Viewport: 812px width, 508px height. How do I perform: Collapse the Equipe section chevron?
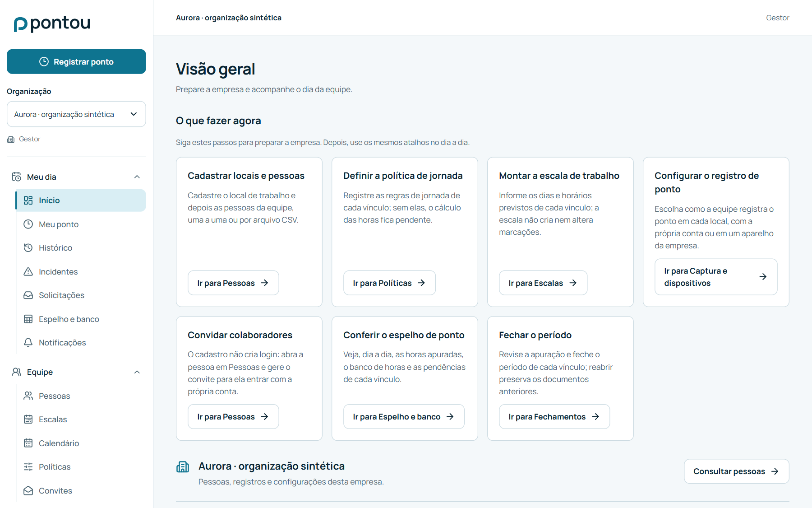pyautogui.click(x=137, y=372)
